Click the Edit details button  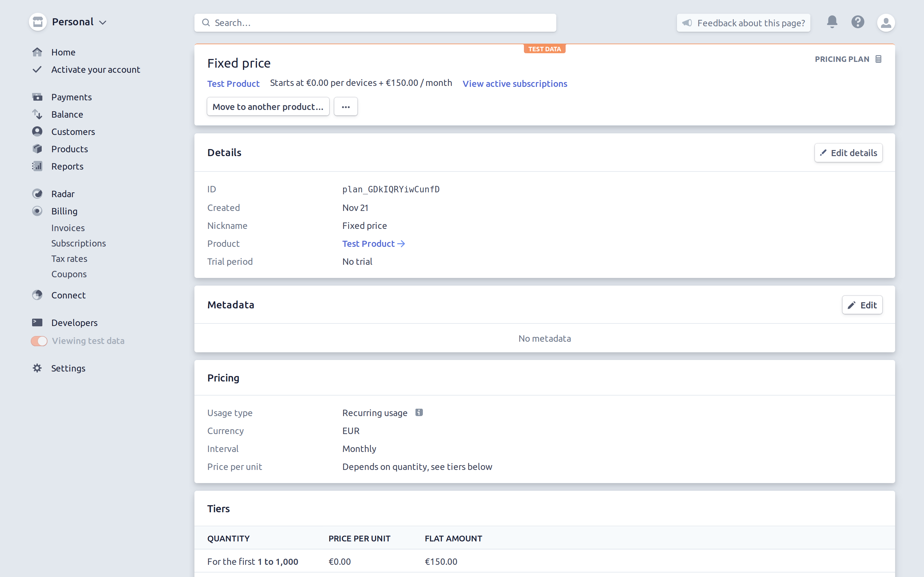(x=848, y=153)
